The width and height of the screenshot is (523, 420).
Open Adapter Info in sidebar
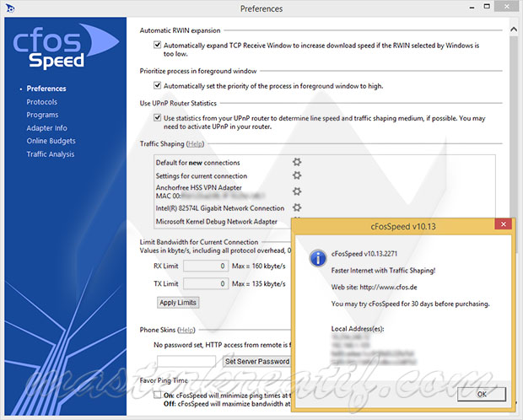click(x=46, y=128)
